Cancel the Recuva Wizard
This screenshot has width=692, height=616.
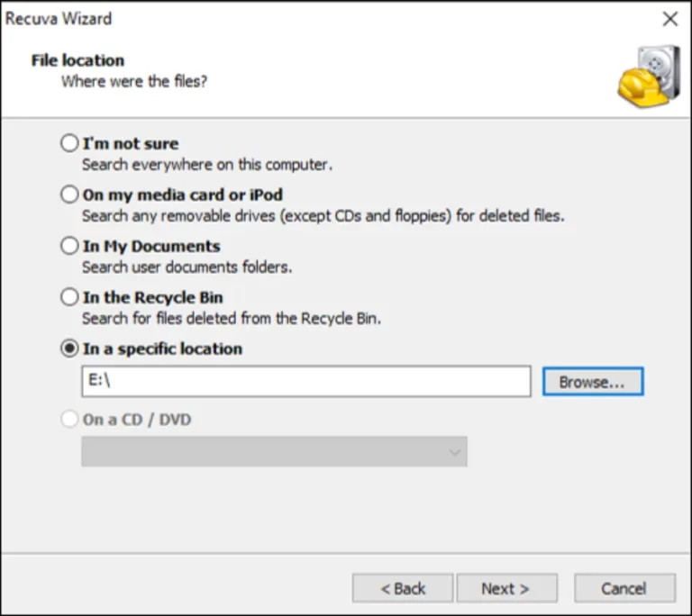(x=624, y=588)
